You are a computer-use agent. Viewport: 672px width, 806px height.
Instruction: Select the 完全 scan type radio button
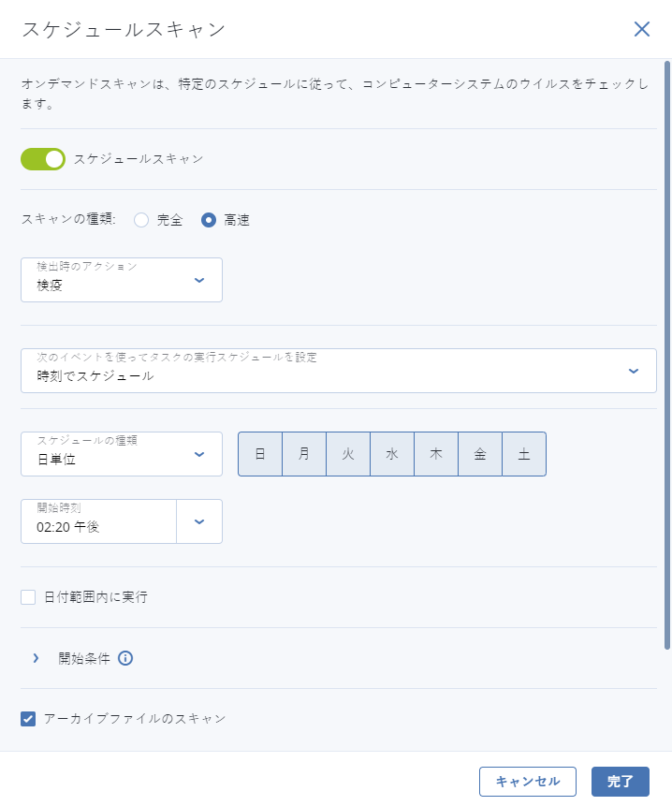pos(142,220)
